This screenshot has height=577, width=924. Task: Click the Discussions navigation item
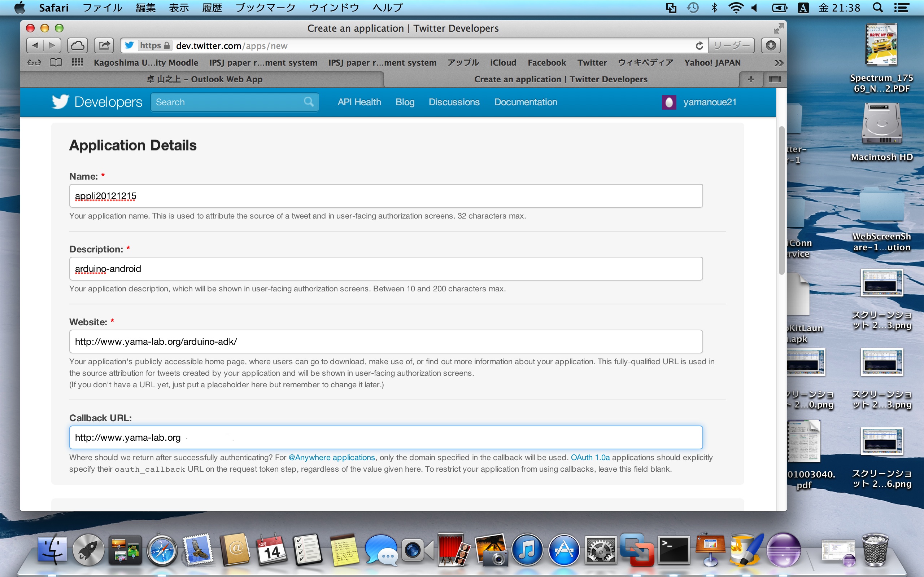(x=454, y=102)
